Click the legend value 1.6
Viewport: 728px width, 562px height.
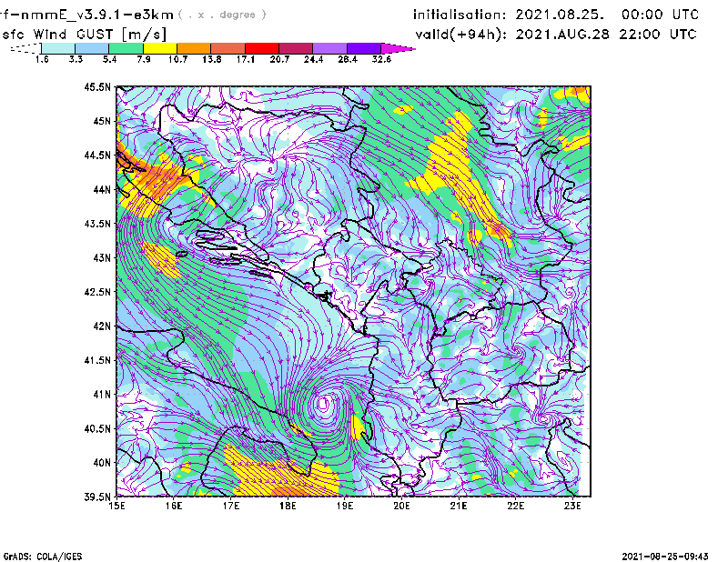pos(42,59)
